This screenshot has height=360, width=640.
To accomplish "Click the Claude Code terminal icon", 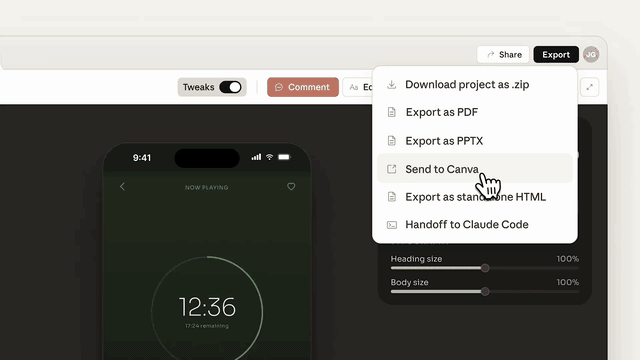I will click(x=391, y=225).
